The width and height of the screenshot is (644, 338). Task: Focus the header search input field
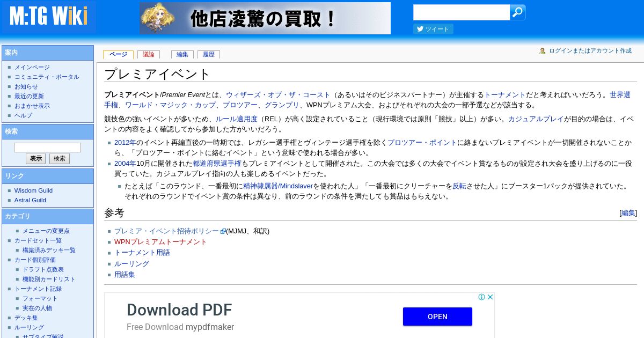pyautogui.click(x=462, y=12)
